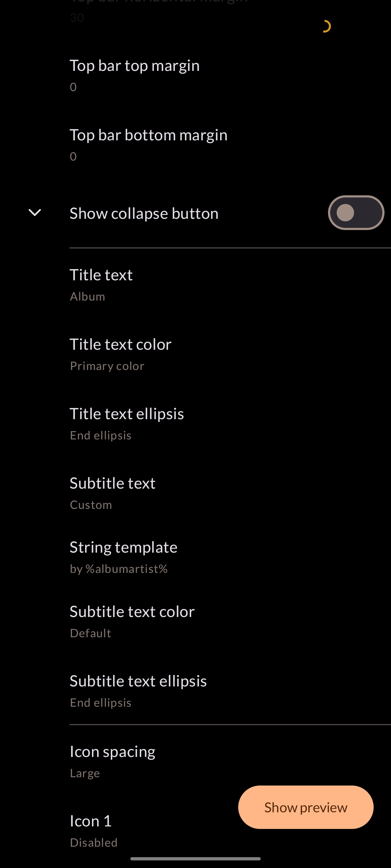Image resolution: width=391 pixels, height=868 pixels.
Task: Click the yellow loading spinner icon
Action: coord(326,26)
